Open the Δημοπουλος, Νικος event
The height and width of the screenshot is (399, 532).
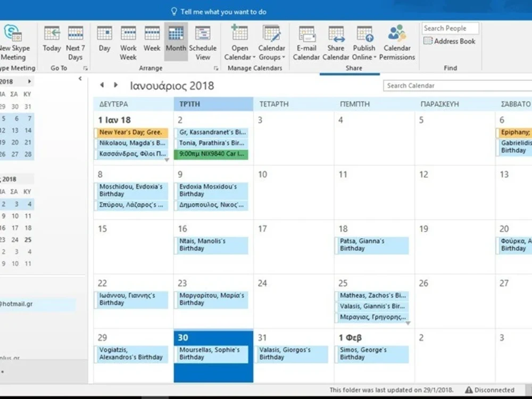pos(211,205)
